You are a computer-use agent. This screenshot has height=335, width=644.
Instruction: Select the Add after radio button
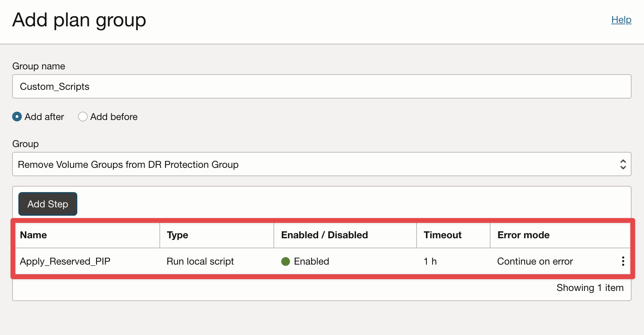[x=17, y=117]
